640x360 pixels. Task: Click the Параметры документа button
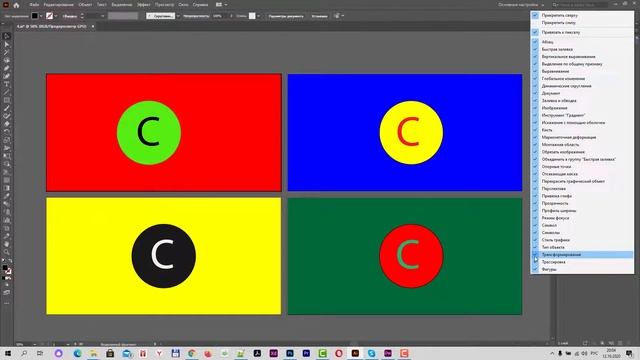point(286,16)
